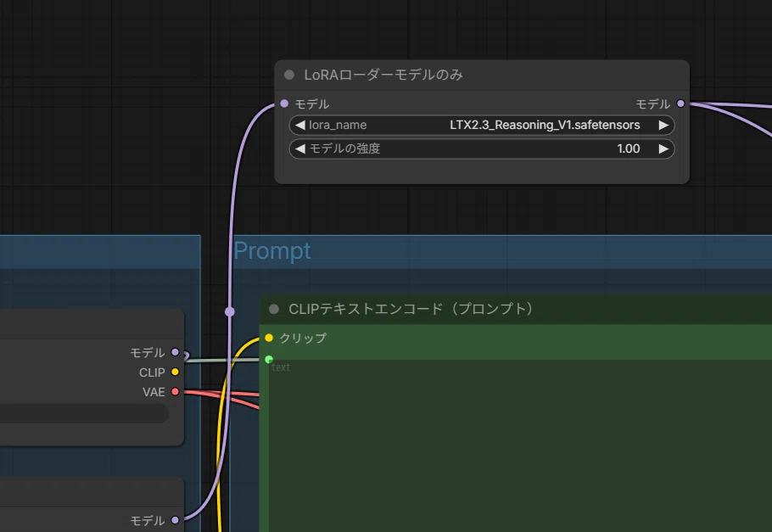Click the bottom-left node's モデル output socket
The image size is (772, 532).
[175, 519]
